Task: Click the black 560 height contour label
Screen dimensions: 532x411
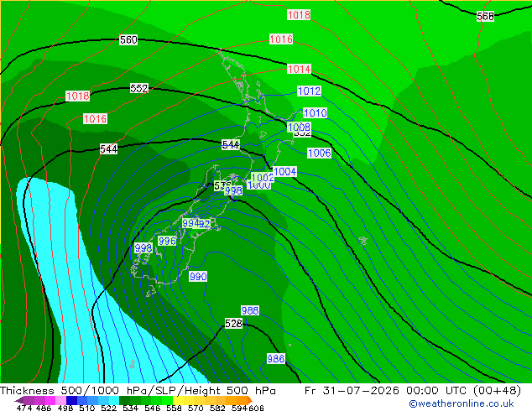Action: [x=128, y=40]
